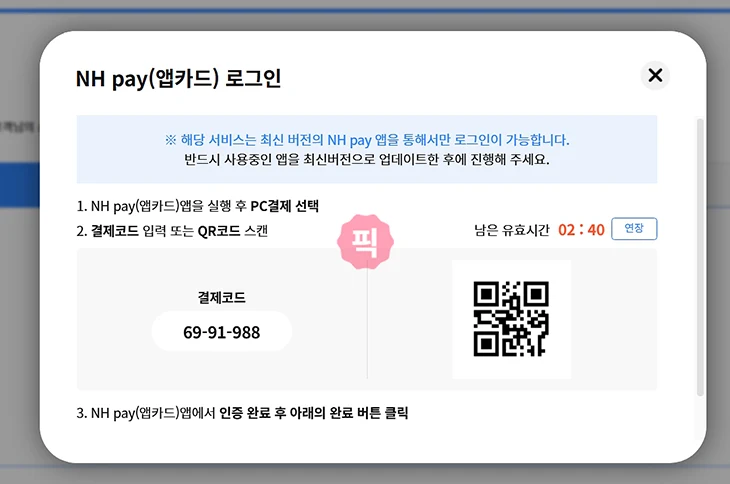
Task: Click the QR code image
Action: coord(511,319)
